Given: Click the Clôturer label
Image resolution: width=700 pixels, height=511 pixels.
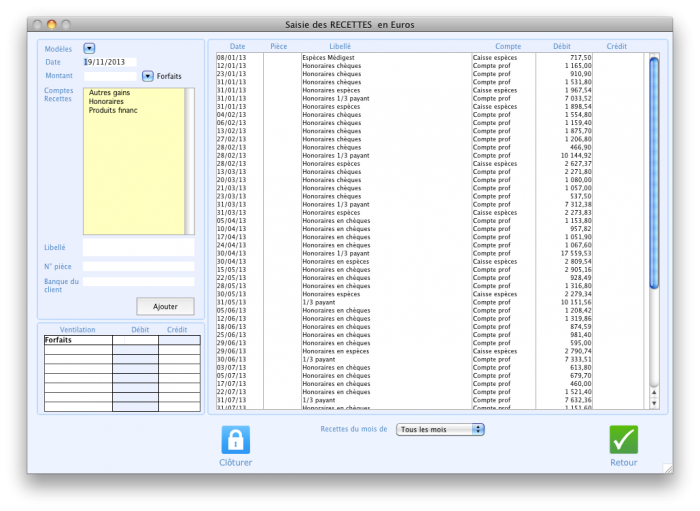Looking at the screenshot, I should point(235,462).
